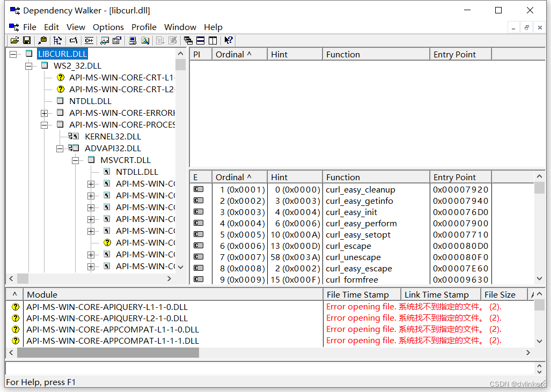Toggle Undecorate C++ Functions button
551x392 pixels.
point(89,40)
